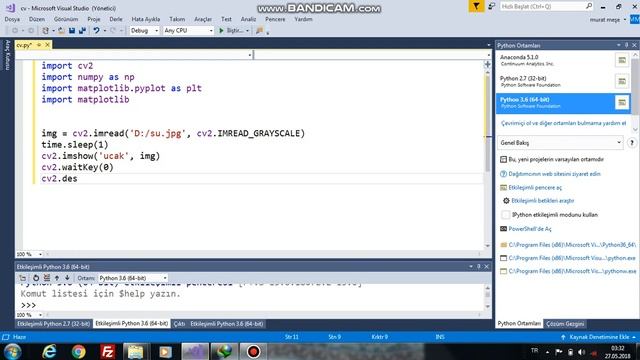Open the Araçlar menu
640x360 pixels.
click(x=203, y=19)
